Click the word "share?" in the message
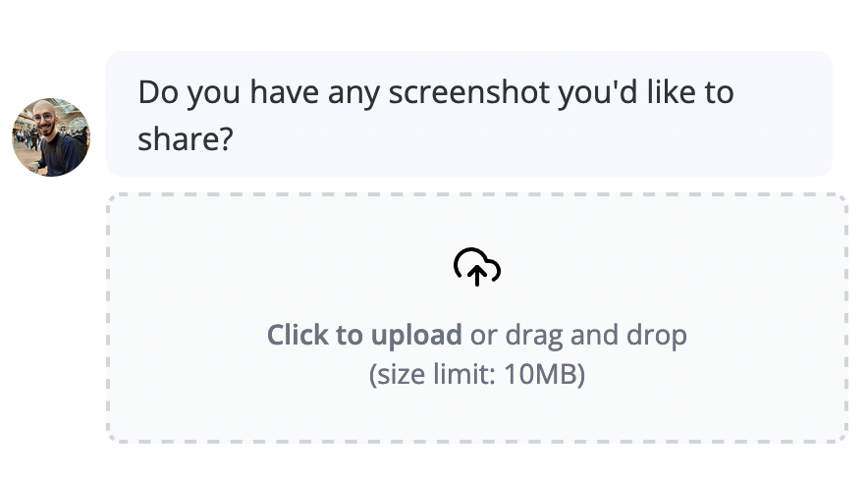868x479 pixels. point(185,139)
